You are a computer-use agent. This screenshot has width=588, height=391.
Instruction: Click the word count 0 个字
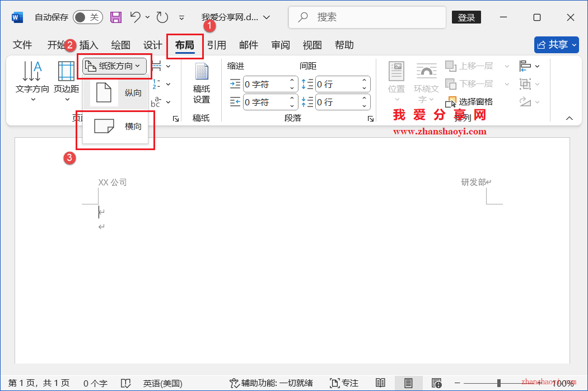point(95,383)
